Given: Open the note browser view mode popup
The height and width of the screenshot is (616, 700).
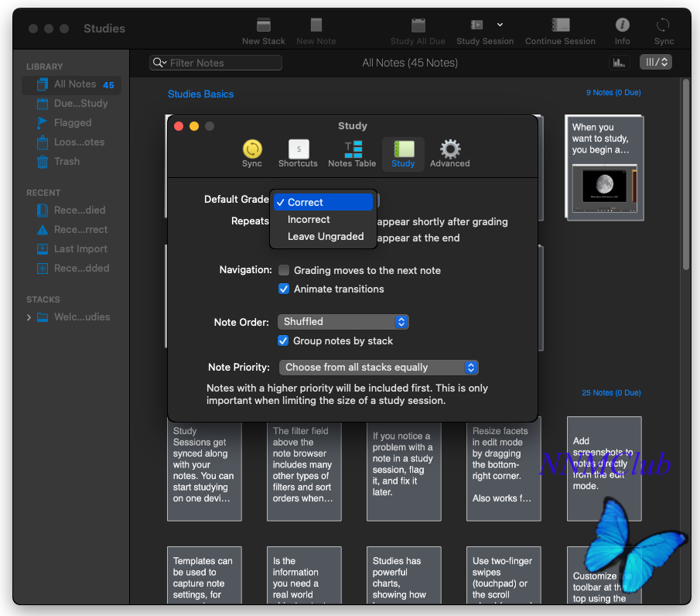Looking at the screenshot, I should click(x=656, y=62).
